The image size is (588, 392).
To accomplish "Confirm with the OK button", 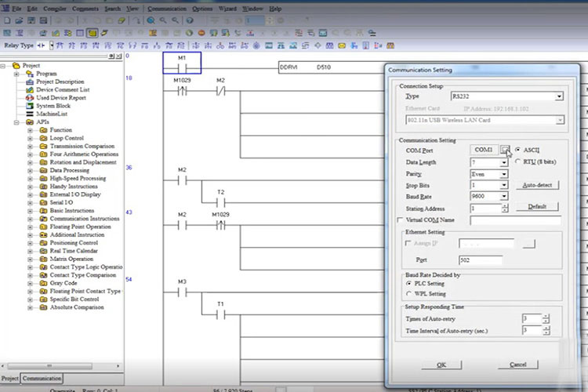I will [441, 365].
